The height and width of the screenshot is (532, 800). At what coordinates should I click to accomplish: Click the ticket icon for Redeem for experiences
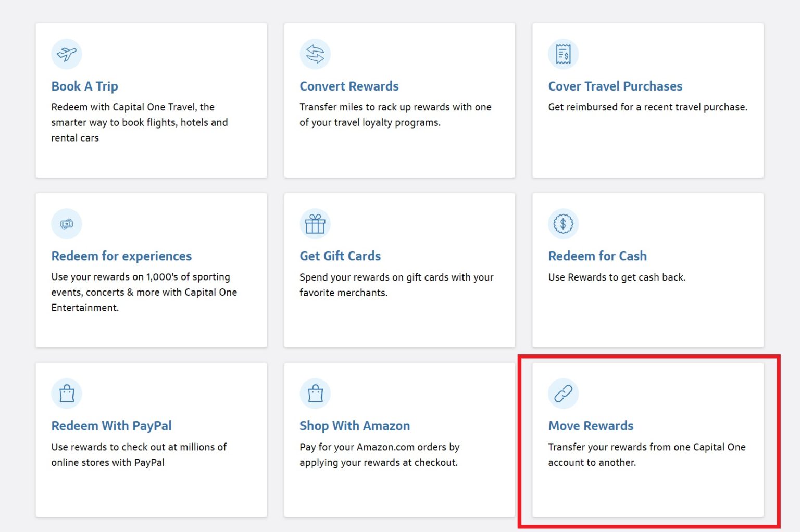pos(67,224)
